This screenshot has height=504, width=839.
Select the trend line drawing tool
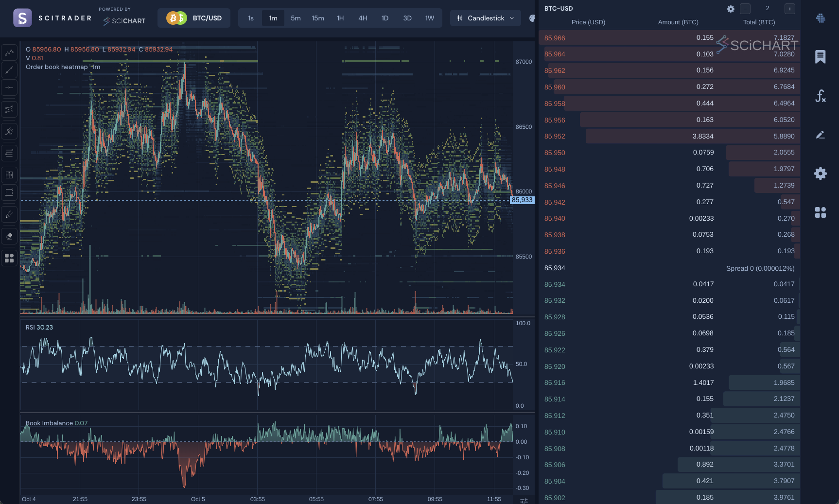click(9, 70)
